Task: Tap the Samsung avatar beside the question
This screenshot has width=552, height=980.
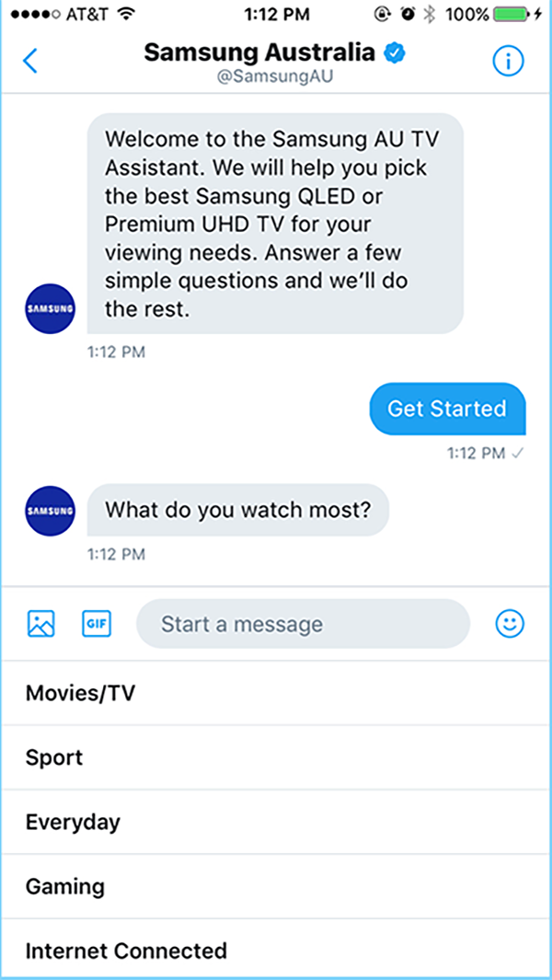Action: tap(50, 511)
